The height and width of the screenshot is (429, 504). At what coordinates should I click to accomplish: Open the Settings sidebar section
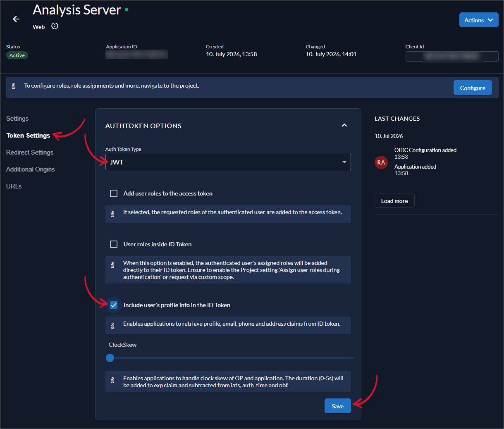click(x=17, y=119)
